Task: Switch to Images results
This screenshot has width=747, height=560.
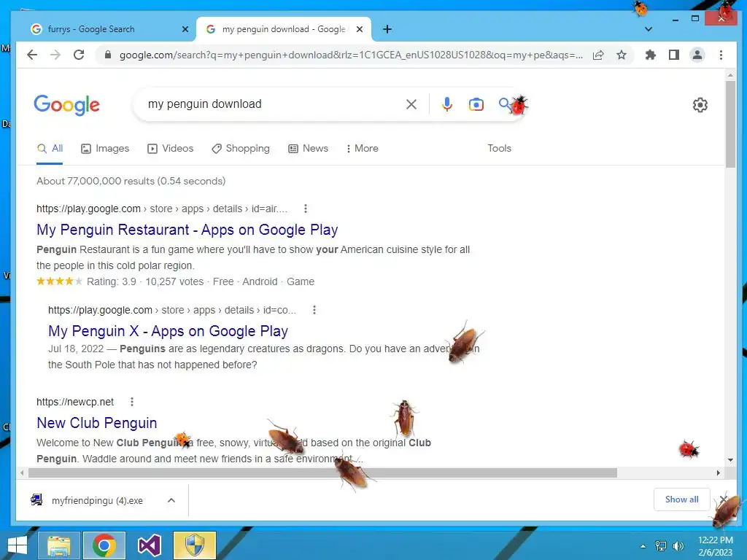Action: tap(105, 149)
